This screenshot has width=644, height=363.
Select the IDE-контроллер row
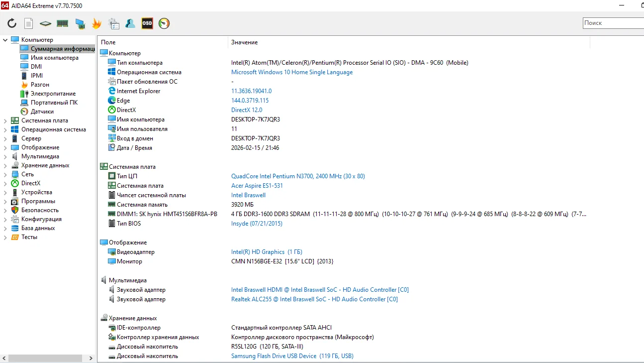point(343,328)
